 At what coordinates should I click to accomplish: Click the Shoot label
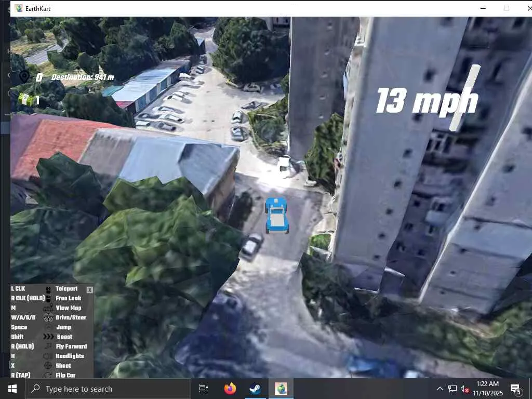(63, 365)
